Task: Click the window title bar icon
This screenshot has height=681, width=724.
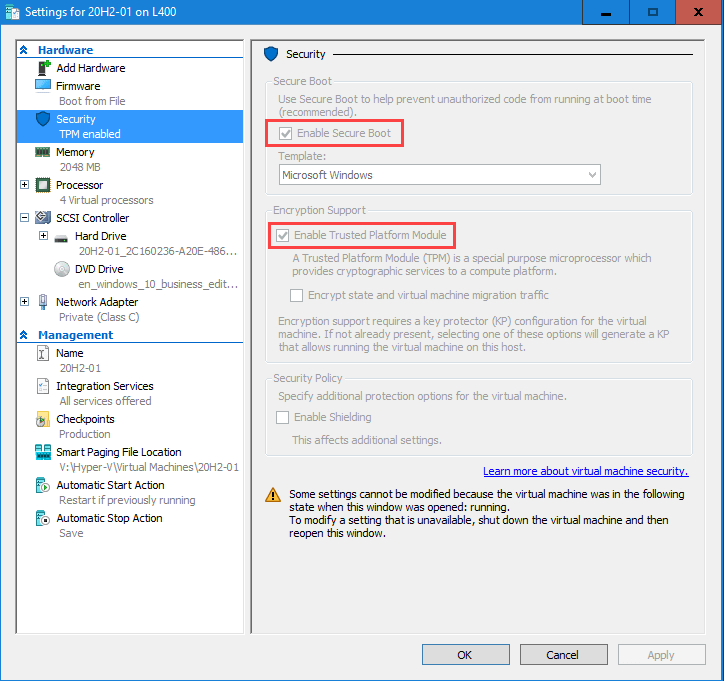Action: 12,12
